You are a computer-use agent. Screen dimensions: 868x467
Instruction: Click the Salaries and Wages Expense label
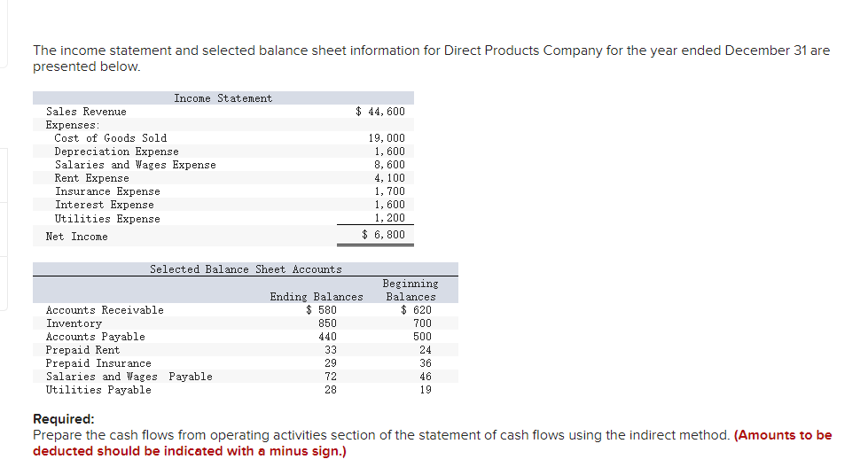(136, 165)
